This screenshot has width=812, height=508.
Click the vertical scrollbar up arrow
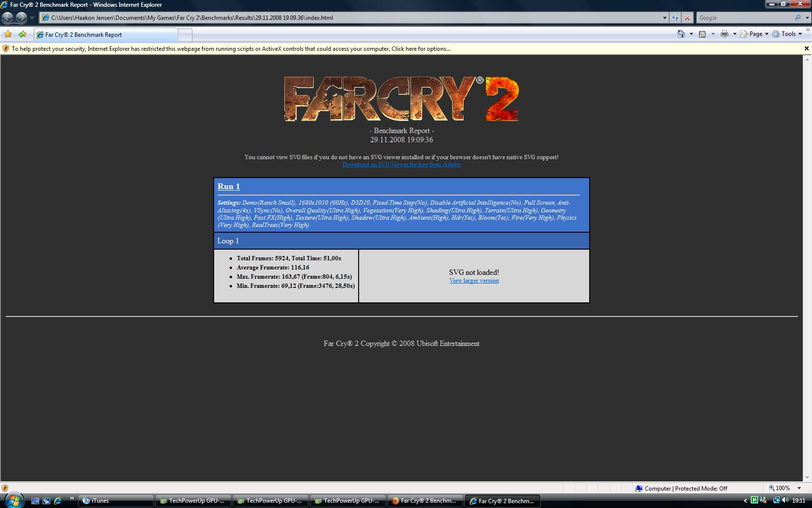click(x=807, y=59)
